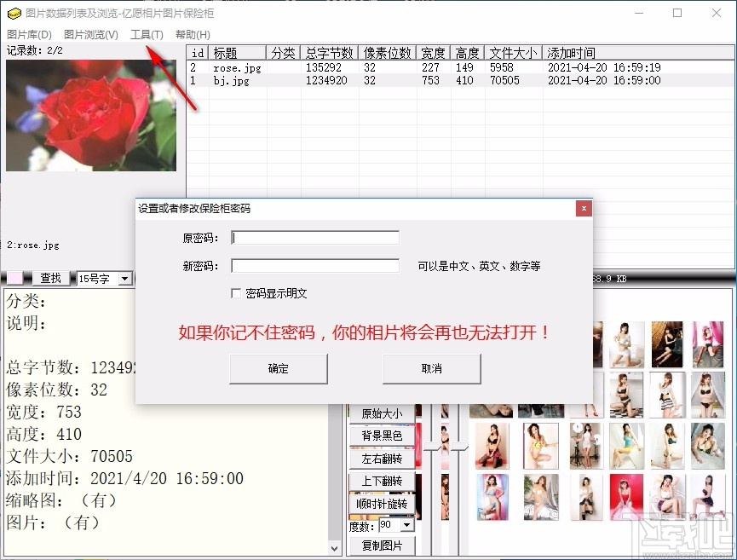This screenshot has width=737, height=560.
Task: Click inside the 原密码 password field
Action: [x=315, y=237]
